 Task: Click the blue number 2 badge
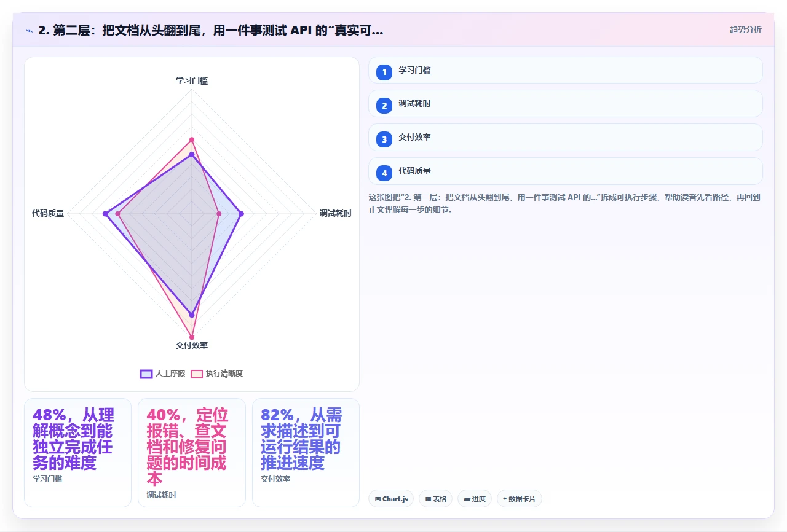pos(384,106)
